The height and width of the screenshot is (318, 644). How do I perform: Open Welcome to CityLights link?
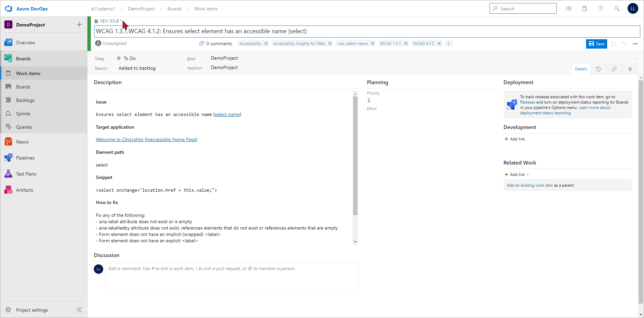[146, 139]
